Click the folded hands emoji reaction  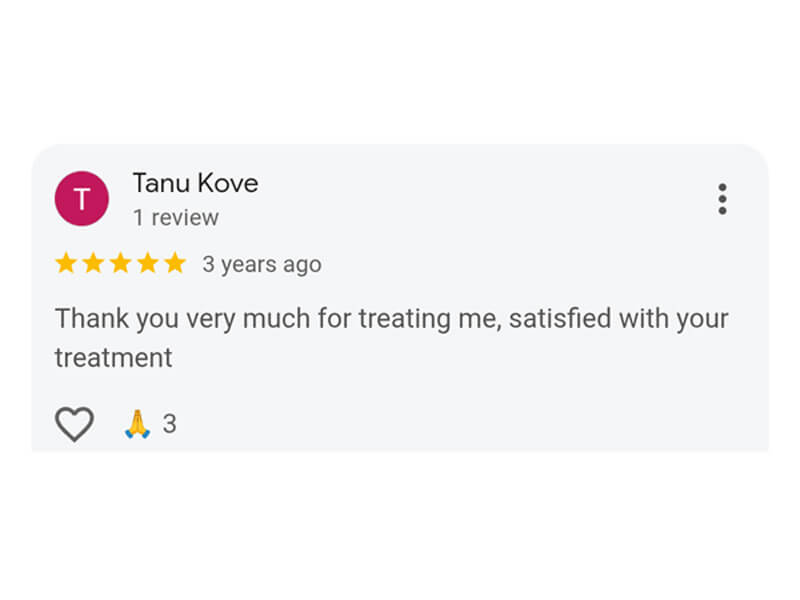coord(136,424)
